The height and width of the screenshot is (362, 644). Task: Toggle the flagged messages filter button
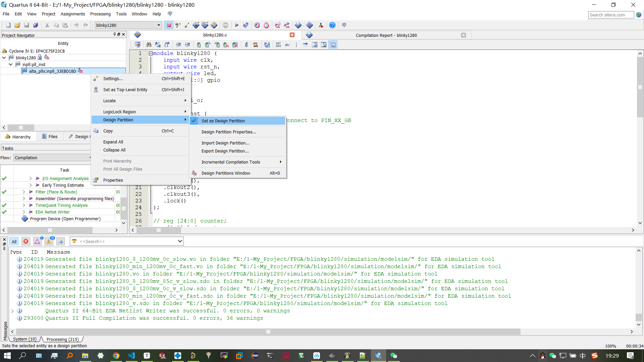point(61,241)
